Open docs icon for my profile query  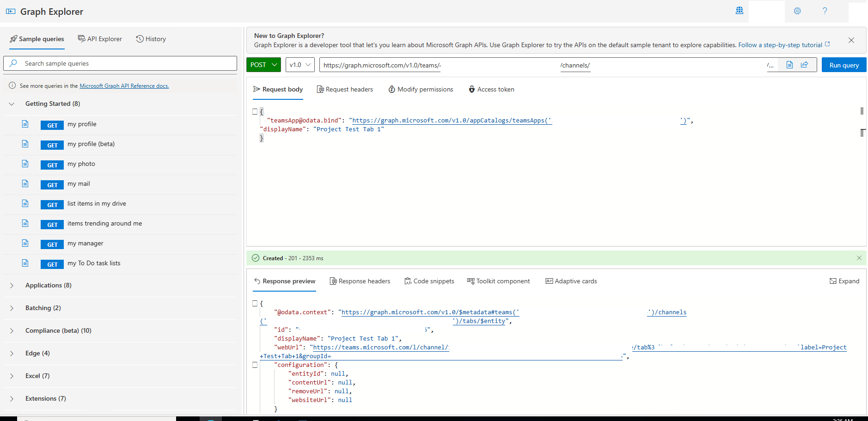25,124
